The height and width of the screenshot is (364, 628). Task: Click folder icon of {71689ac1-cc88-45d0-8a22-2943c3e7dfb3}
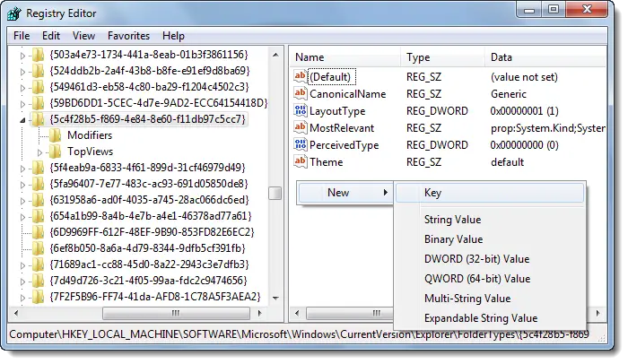[38, 264]
